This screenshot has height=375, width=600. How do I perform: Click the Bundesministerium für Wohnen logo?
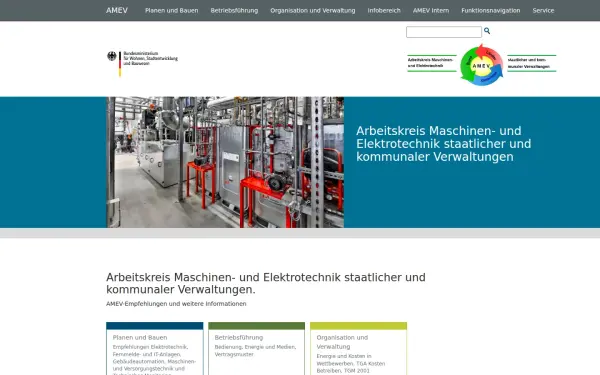coord(142,63)
